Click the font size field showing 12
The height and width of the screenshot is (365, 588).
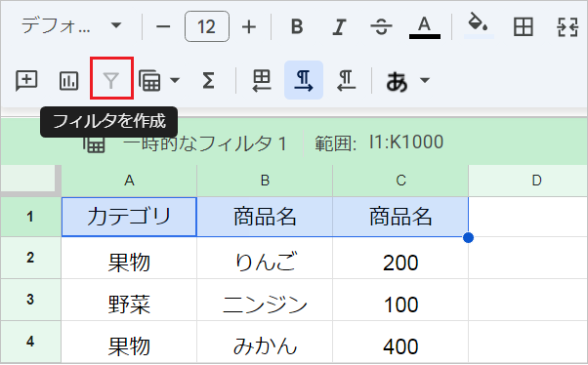point(207,26)
